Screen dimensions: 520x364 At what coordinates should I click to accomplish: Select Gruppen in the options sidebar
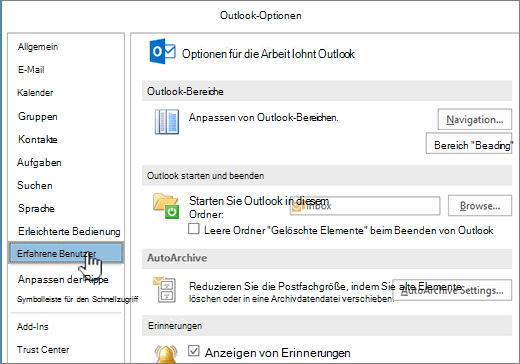(x=38, y=116)
